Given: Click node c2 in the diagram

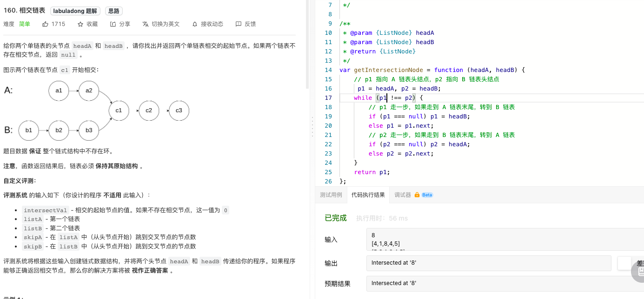Looking at the screenshot, I should click(x=149, y=110).
